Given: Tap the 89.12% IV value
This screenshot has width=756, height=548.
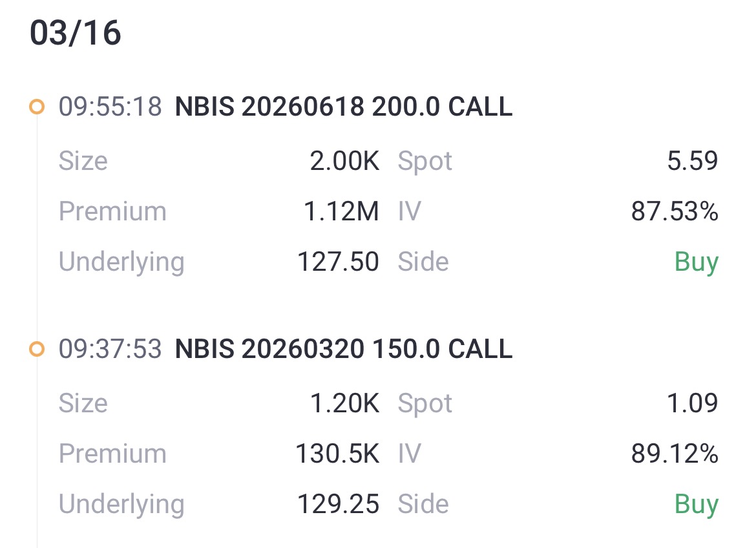Looking at the screenshot, I should [674, 454].
